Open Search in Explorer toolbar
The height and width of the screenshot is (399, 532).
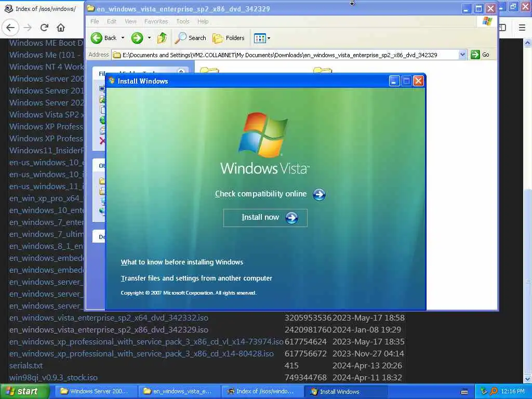191,38
